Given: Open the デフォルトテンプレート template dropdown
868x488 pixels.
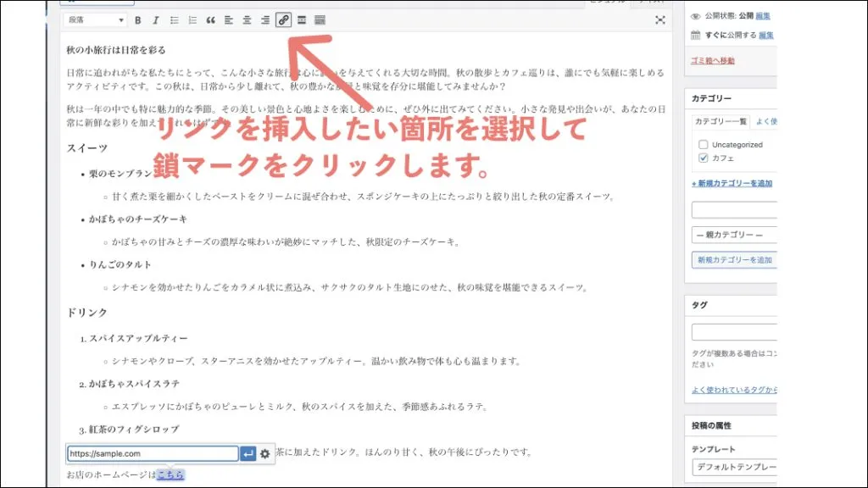Looking at the screenshot, I should coord(734,467).
